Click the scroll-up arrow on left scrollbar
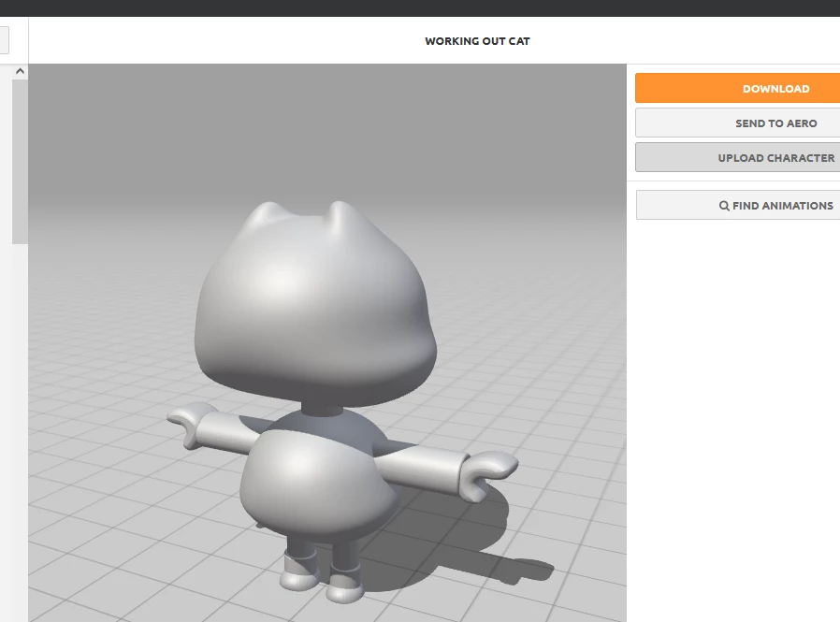 click(20, 71)
